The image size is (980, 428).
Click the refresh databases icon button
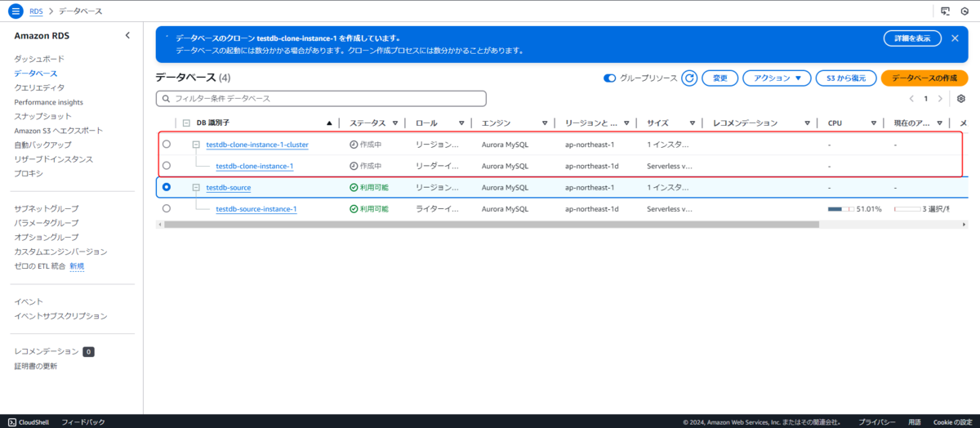pos(689,78)
